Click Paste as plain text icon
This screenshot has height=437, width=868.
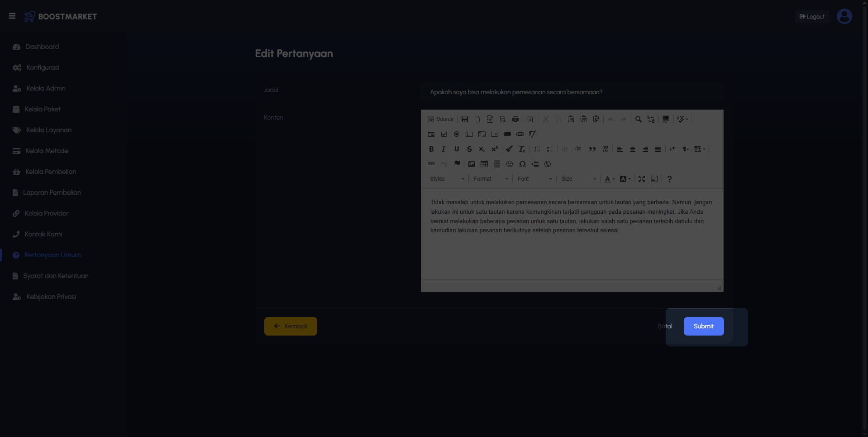click(x=583, y=119)
